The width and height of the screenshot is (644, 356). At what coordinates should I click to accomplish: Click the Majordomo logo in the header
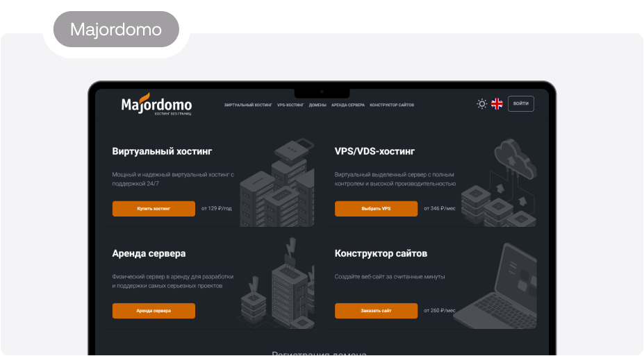pos(156,105)
